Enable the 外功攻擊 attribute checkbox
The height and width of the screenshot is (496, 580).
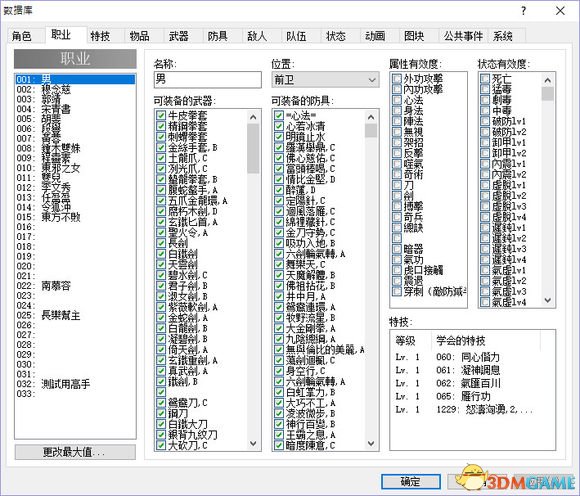(x=397, y=78)
